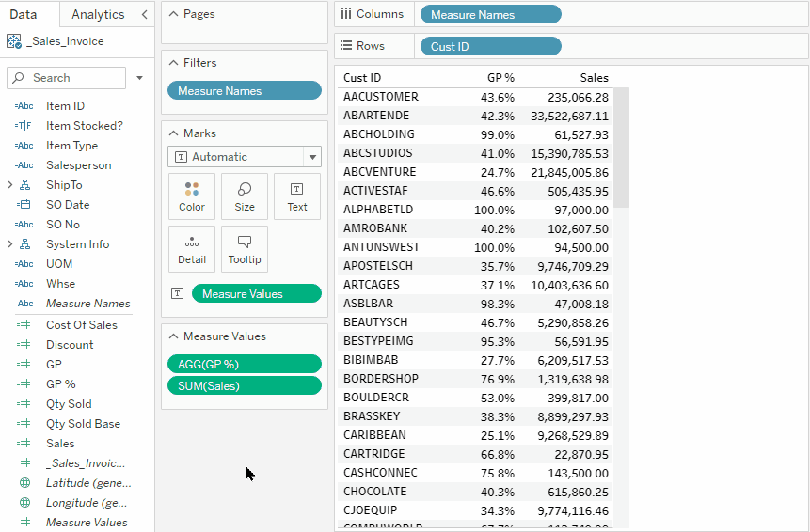Open the Detail marks card option
This screenshot has width=810, height=532.
click(x=192, y=249)
